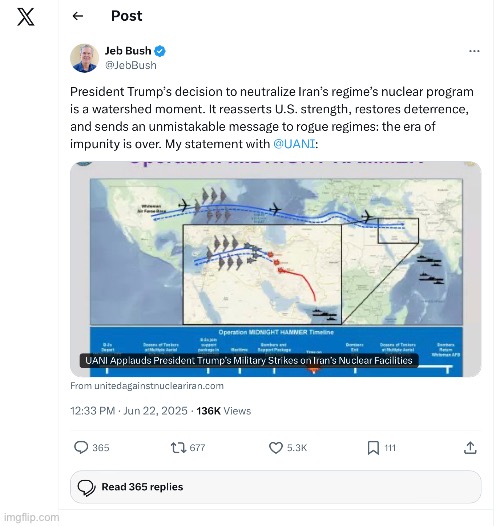Bookmark the post with the bookmark icon
Image resolution: width=500 pixels, height=526 pixels.
click(373, 448)
